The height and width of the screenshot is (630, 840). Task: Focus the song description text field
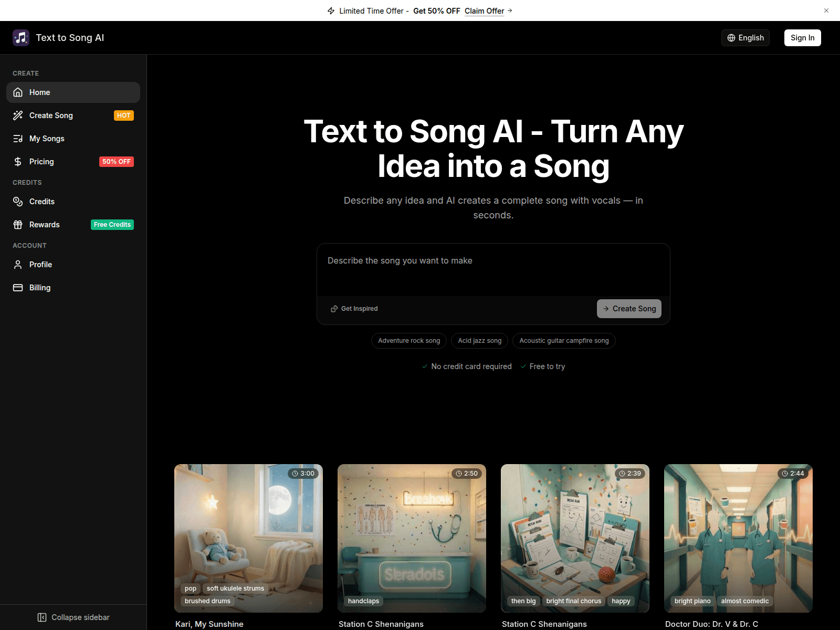[x=493, y=270]
